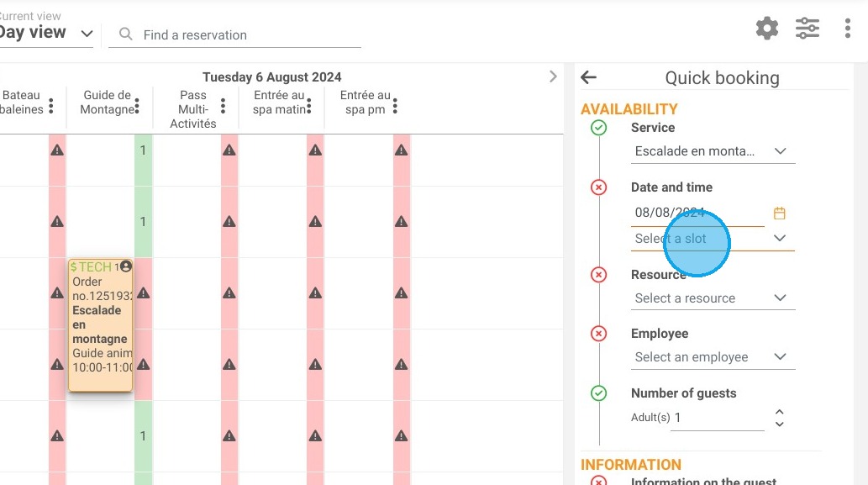
Task: Open Bateau baleines column options menu
Action: click(51, 106)
